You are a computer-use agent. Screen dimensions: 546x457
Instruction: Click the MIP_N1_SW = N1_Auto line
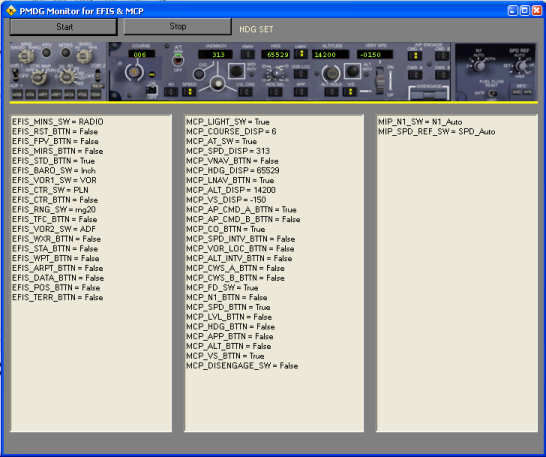point(420,122)
